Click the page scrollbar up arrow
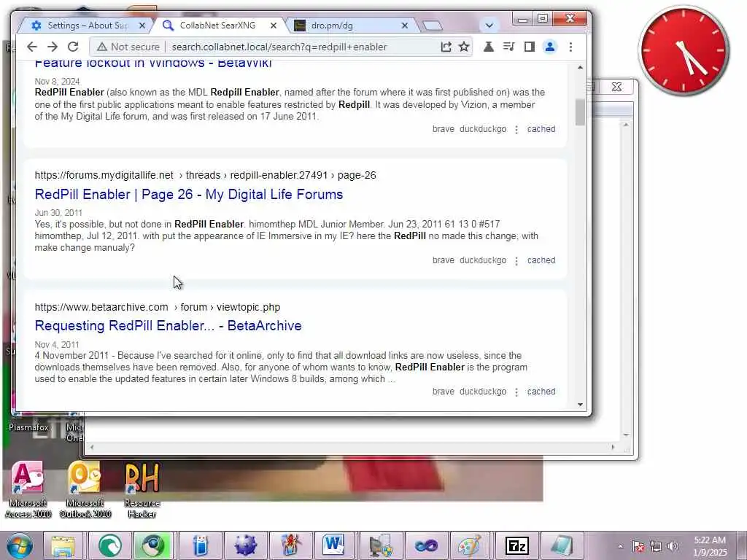 coord(580,68)
